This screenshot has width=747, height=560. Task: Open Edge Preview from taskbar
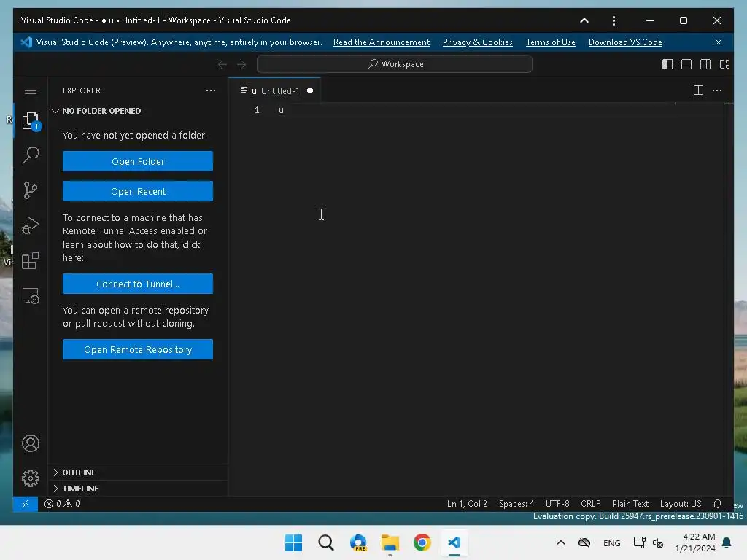point(358,542)
